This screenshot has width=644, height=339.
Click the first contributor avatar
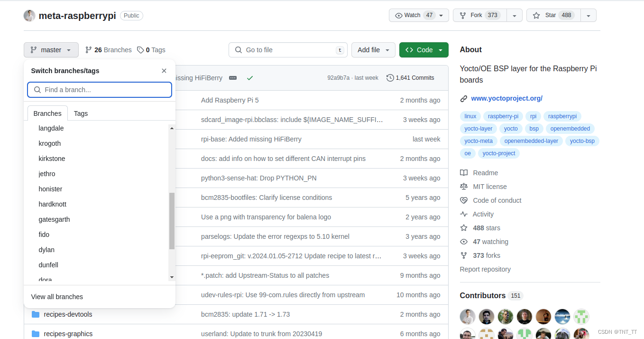(468, 317)
